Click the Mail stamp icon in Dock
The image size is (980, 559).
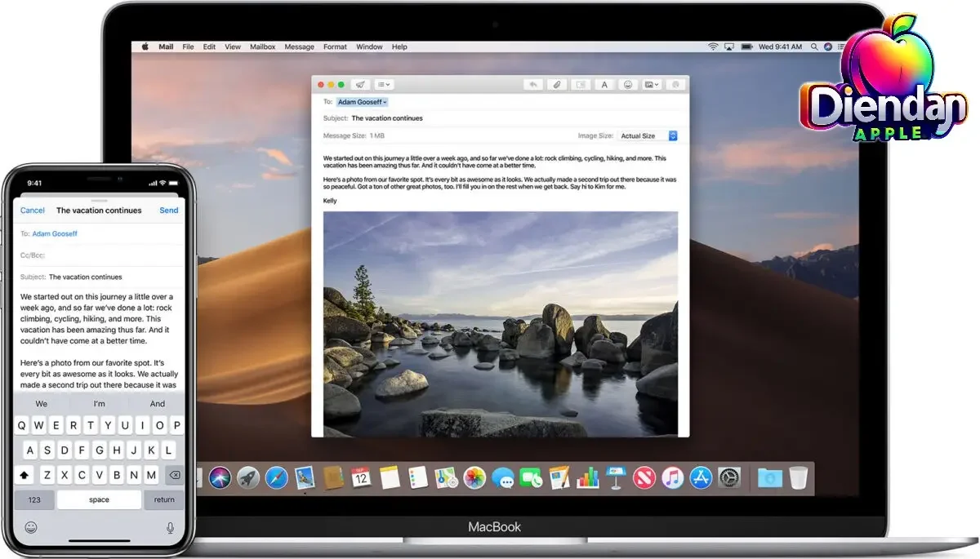(x=305, y=477)
